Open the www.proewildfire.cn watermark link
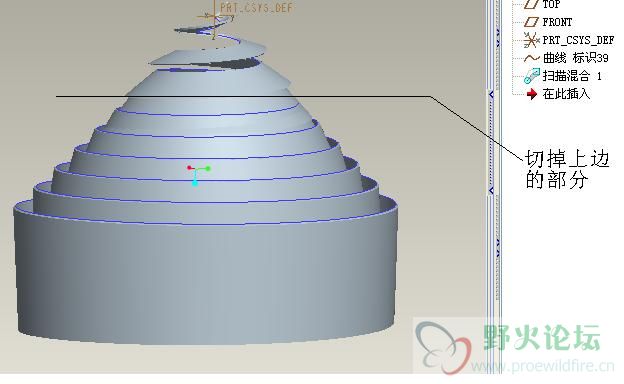 542,365
